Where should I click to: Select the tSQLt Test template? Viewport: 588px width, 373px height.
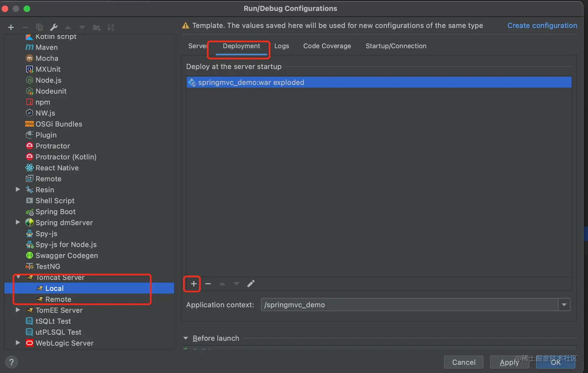tap(53, 321)
